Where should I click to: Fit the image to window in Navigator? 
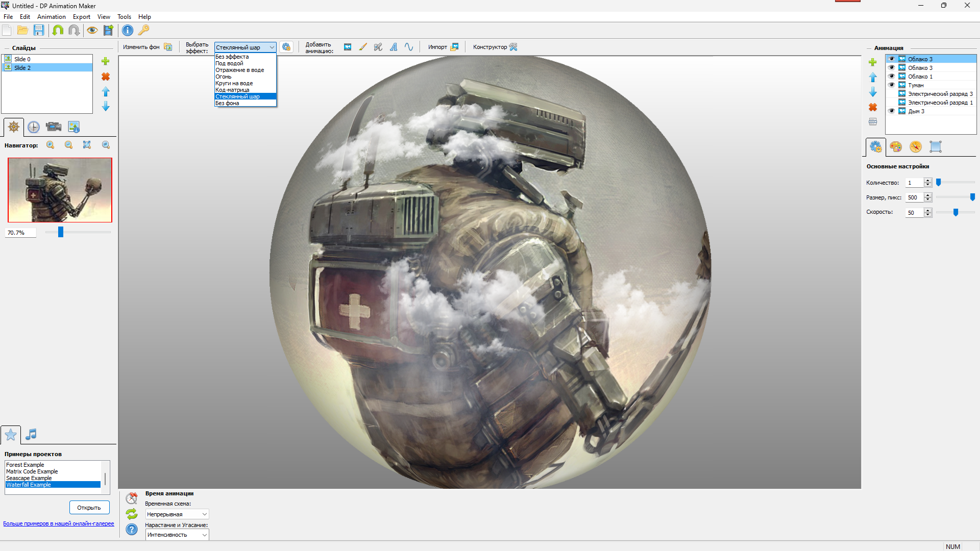(87, 145)
